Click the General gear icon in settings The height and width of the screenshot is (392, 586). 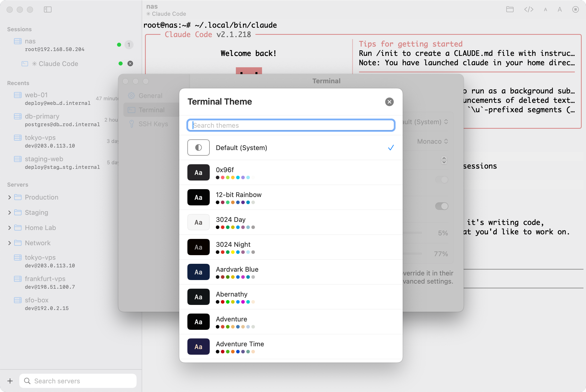point(132,96)
